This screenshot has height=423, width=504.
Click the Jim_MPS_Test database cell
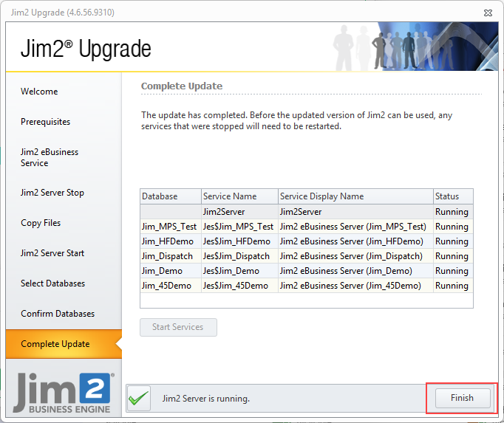pos(171,227)
